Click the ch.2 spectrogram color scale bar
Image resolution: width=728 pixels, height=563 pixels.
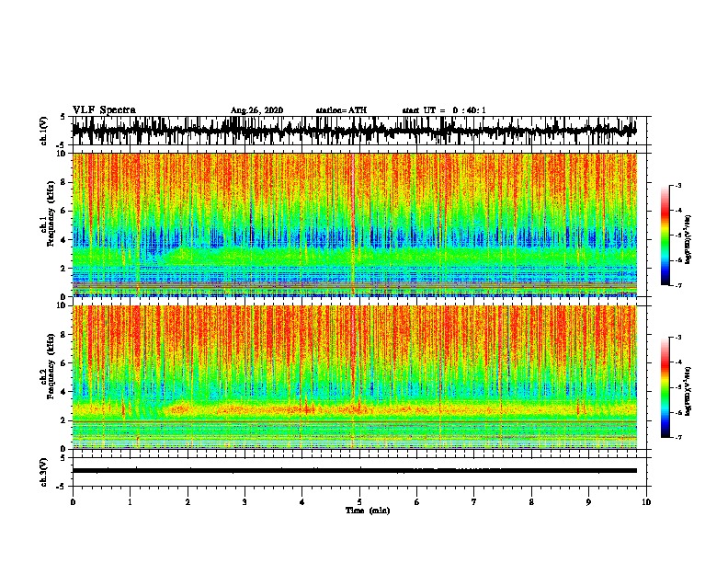click(665, 387)
